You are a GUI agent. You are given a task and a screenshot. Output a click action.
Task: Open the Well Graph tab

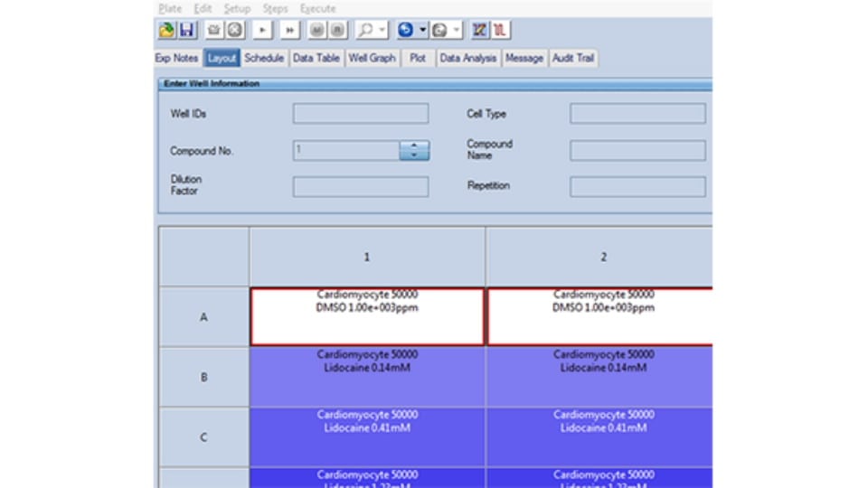coord(372,58)
